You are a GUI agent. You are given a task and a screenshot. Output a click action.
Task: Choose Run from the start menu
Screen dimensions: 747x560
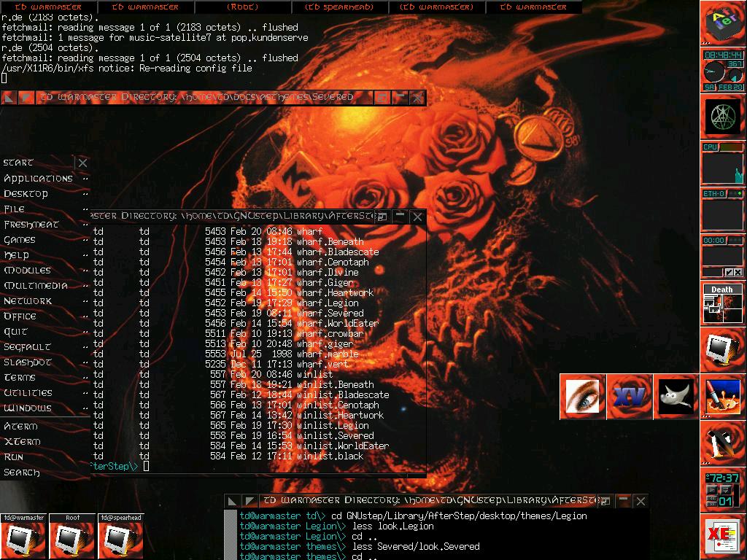tap(14, 457)
